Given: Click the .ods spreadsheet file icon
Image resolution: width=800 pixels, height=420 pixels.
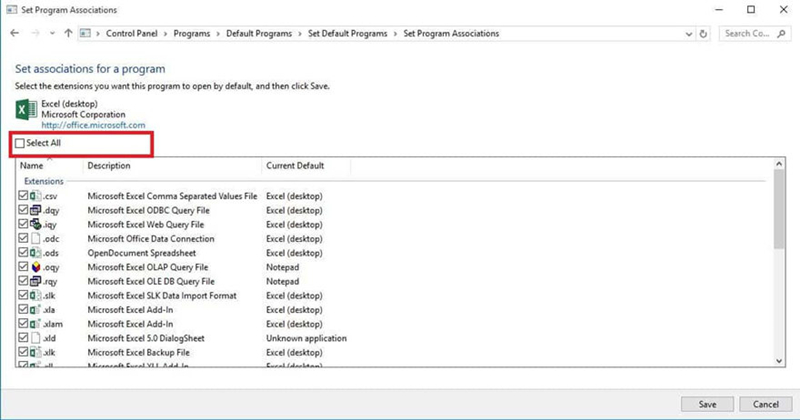Looking at the screenshot, I should coord(37,253).
